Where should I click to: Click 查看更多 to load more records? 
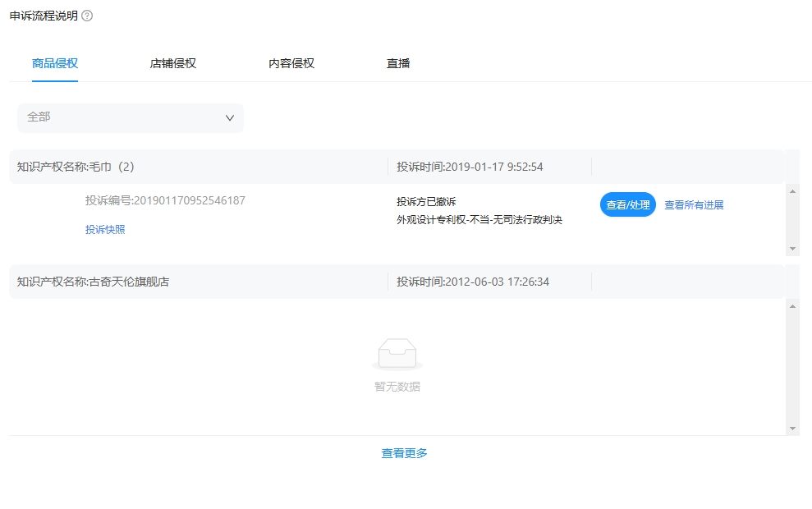(404, 453)
